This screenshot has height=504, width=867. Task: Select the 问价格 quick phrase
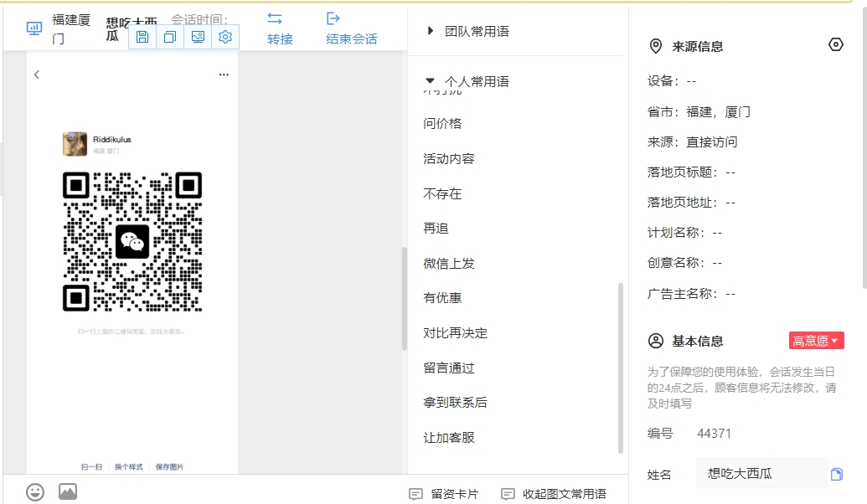442,124
